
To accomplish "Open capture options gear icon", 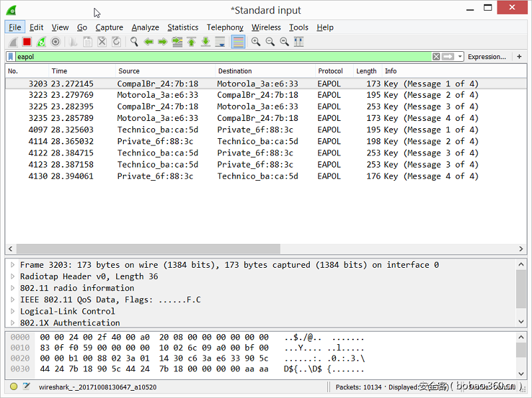I will (55, 42).
